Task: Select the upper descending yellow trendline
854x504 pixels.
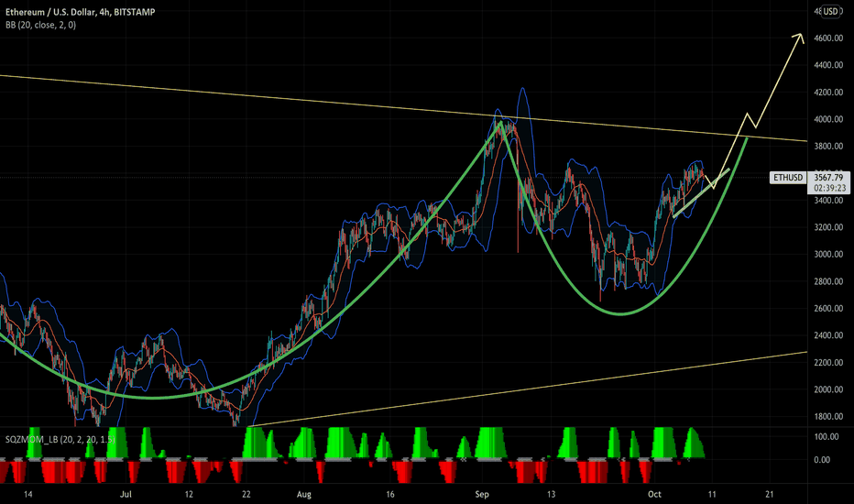Action: 403,108
